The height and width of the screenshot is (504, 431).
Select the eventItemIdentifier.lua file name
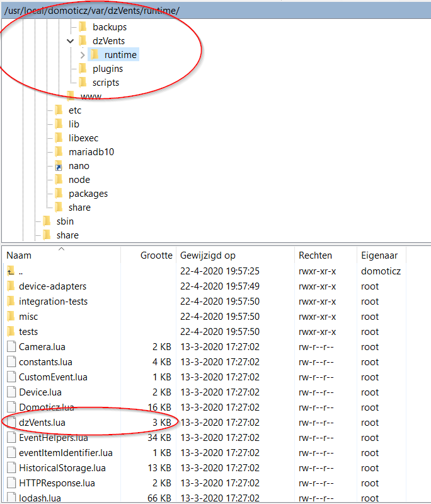66,452
